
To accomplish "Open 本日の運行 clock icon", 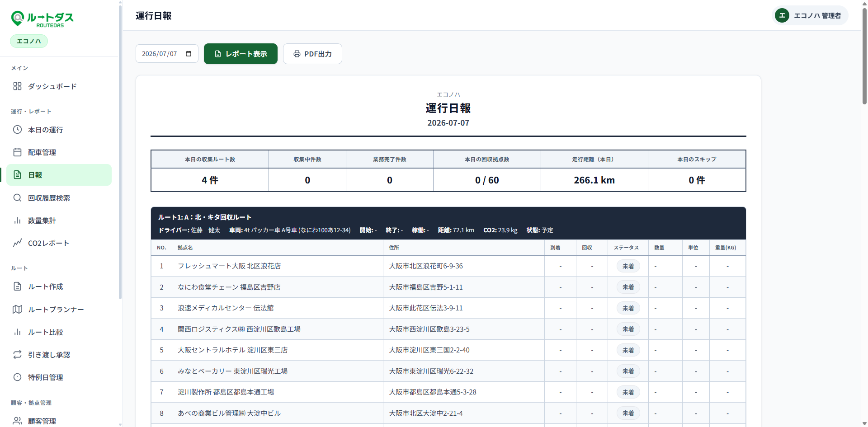I will pyautogui.click(x=17, y=130).
